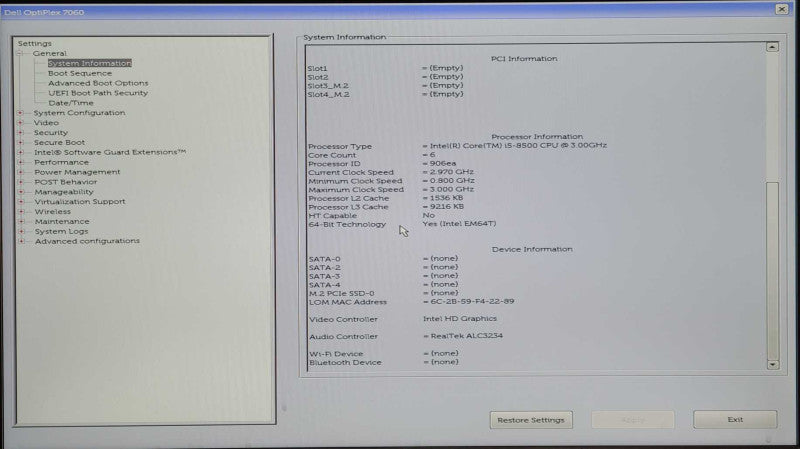Select the Advanced configurations label
The image size is (800, 449).
click(87, 241)
